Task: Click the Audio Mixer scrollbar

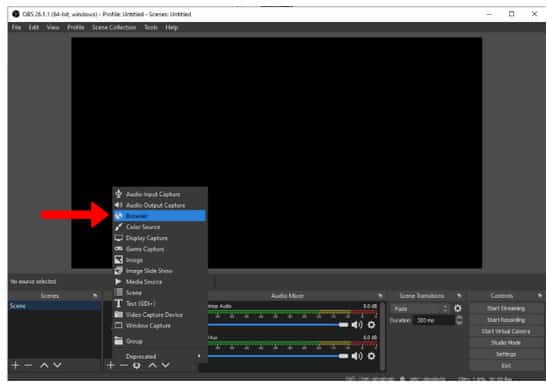Action: 383,336
